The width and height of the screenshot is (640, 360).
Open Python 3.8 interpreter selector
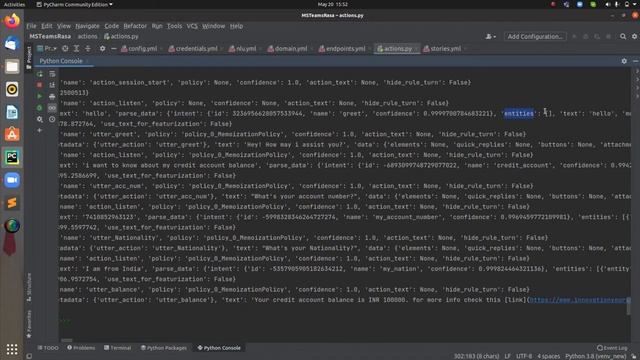click(x=596, y=356)
